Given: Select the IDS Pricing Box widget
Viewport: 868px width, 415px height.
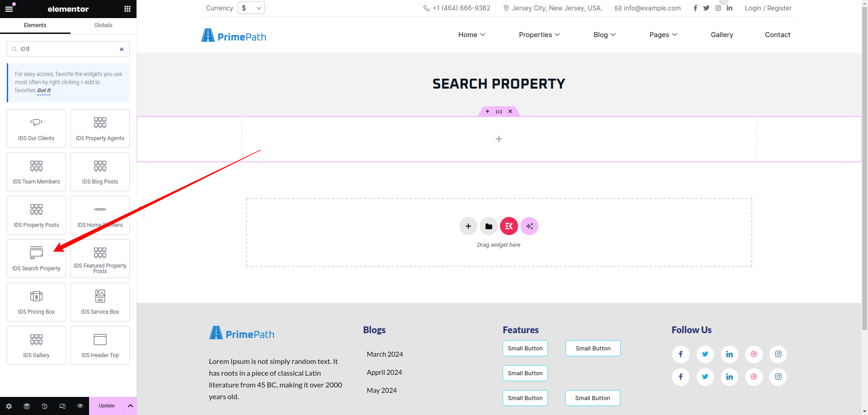Looking at the screenshot, I should click(36, 302).
